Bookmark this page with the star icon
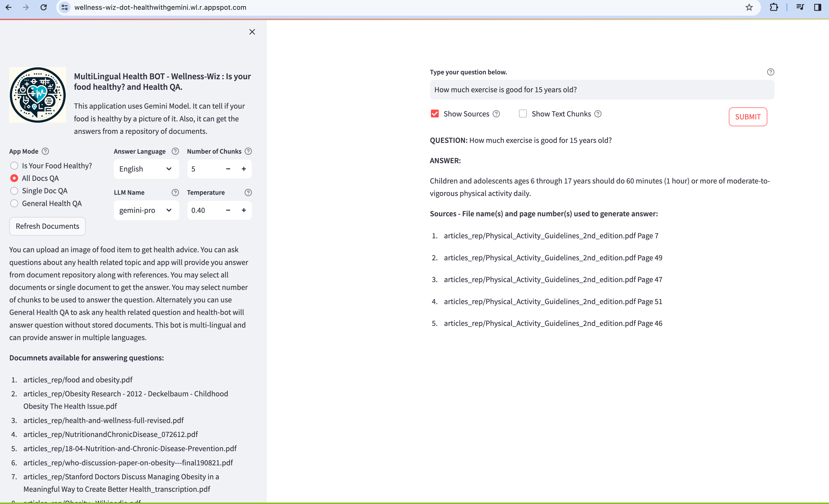 (x=749, y=7)
